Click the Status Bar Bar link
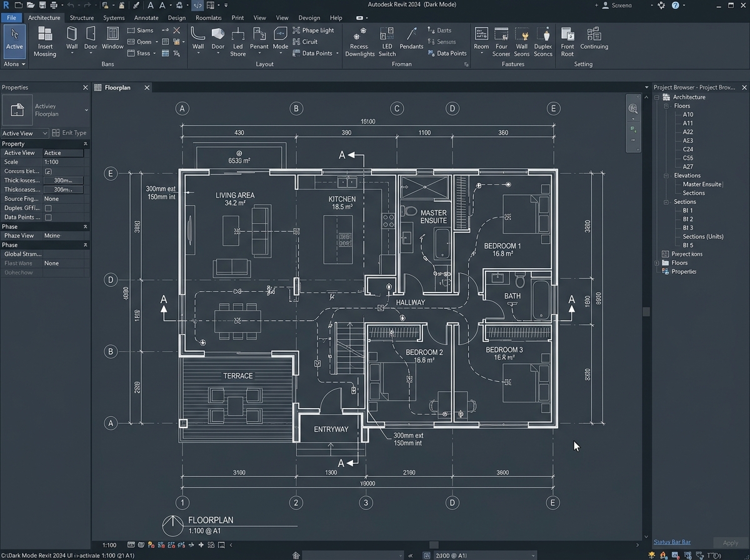The width and height of the screenshot is (750, 560). point(672,542)
